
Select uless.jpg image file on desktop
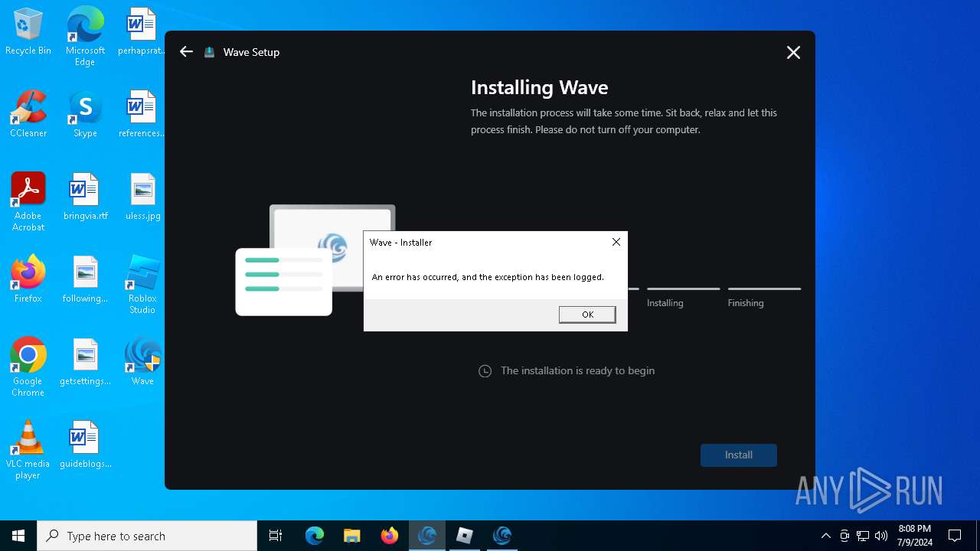[x=142, y=197]
